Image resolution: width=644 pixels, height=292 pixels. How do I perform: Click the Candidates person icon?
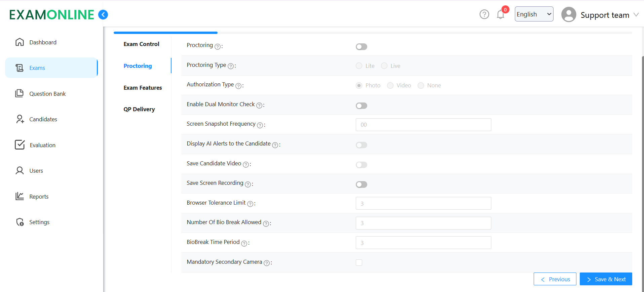[x=20, y=119]
